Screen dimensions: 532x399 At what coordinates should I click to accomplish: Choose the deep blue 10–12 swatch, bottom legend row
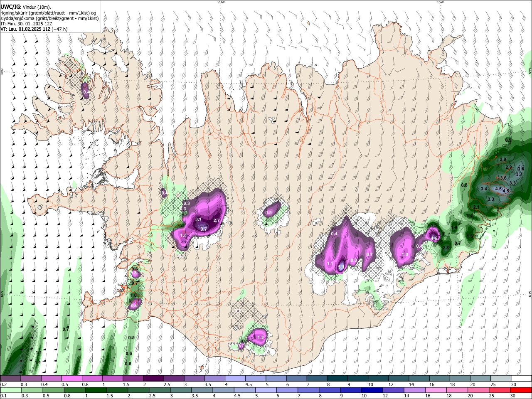372,390
